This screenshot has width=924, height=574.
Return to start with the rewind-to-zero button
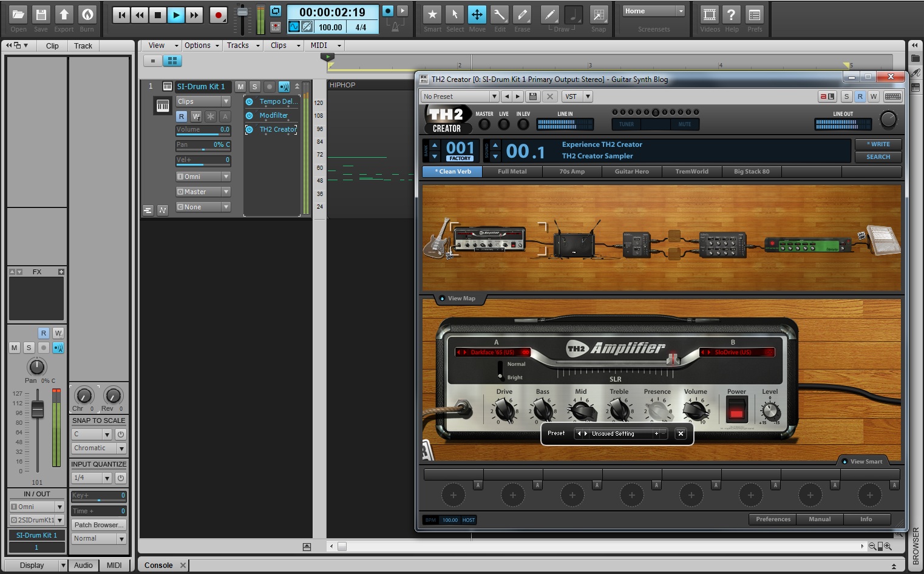(121, 15)
